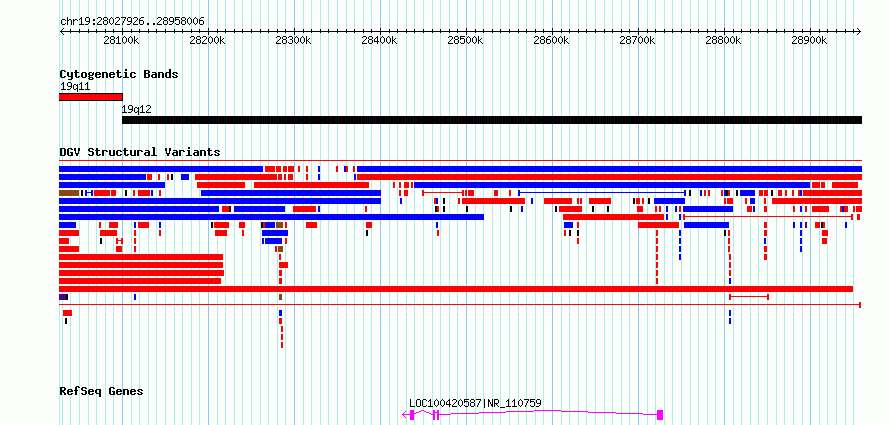Select the large magenta exon at gene's right end
890x425 pixels.
[660, 415]
